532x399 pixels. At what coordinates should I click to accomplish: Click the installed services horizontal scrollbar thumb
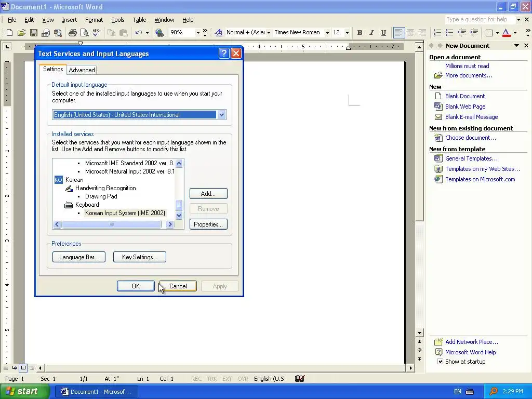111,224
